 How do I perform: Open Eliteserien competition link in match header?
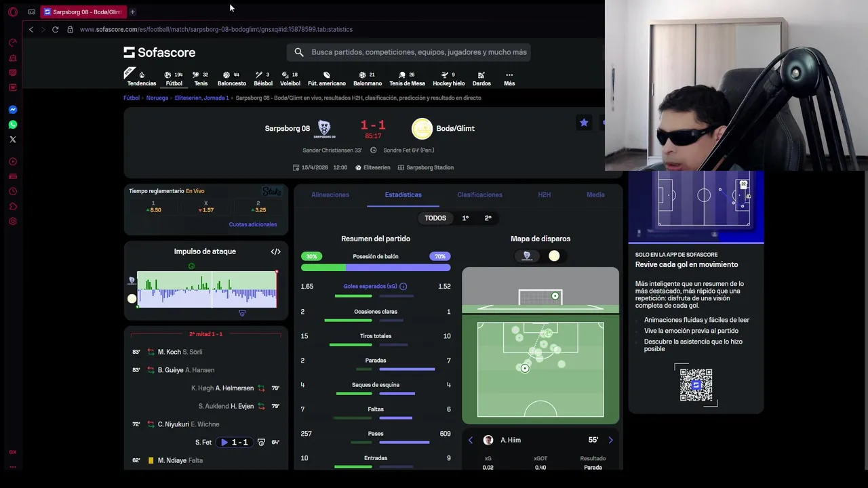(373, 167)
